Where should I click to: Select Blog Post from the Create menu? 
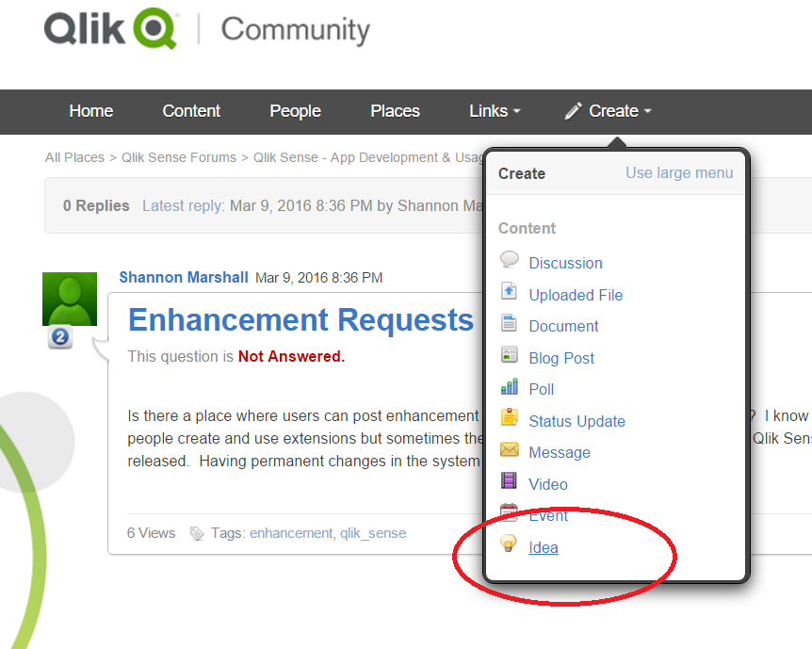(561, 359)
